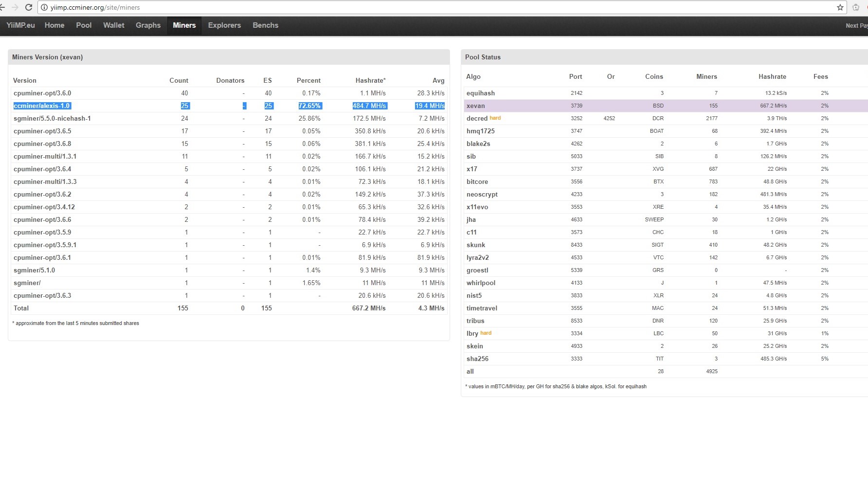Image resolution: width=868 pixels, height=488 pixels.
Task: Pick the x11evo algo
Action: pyautogui.click(x=477, y=207)
